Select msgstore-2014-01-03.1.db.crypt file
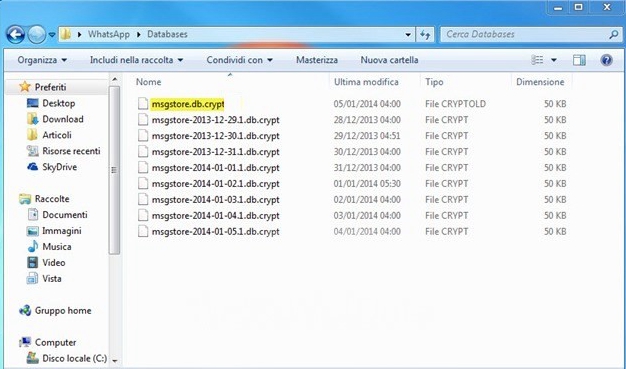This screenshot has height=369, width=626. (215, 200)
